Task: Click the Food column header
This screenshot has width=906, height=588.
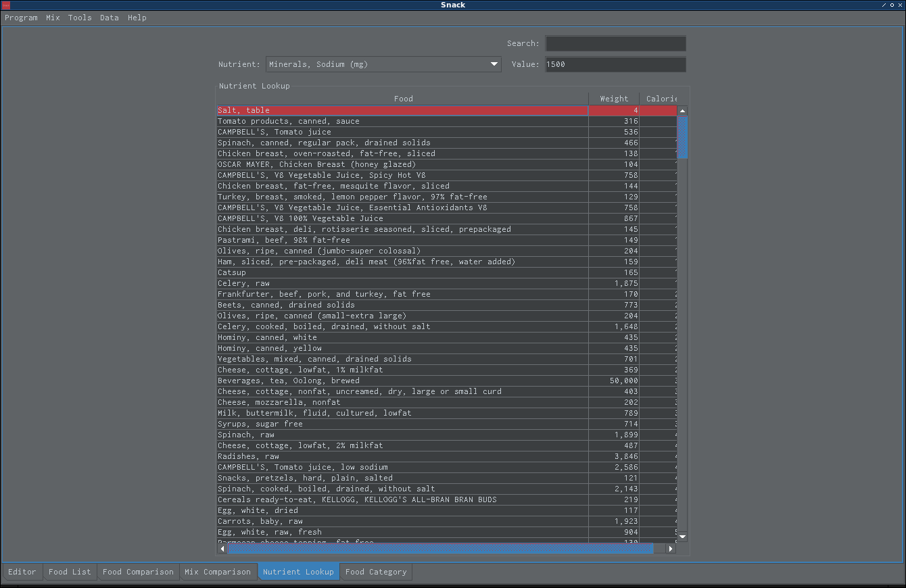Action: tap(403, 99)
